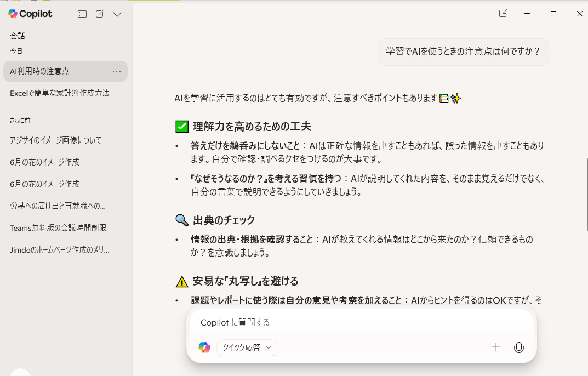
Task: Click the pop-out window icon in title bar
Action: 503,14
